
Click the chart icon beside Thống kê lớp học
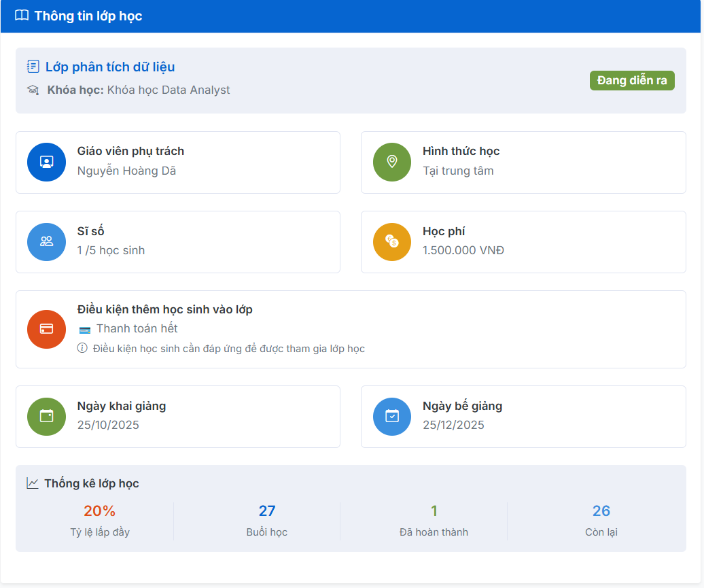tap(33, 483)
